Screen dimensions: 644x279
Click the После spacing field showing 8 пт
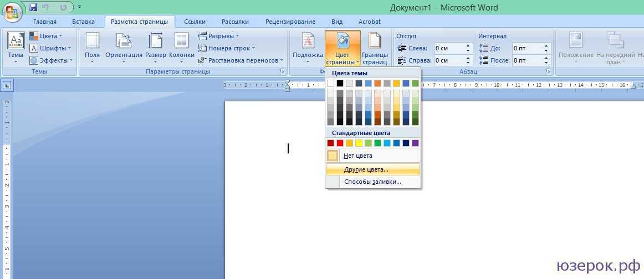click(x=527, y=60)
